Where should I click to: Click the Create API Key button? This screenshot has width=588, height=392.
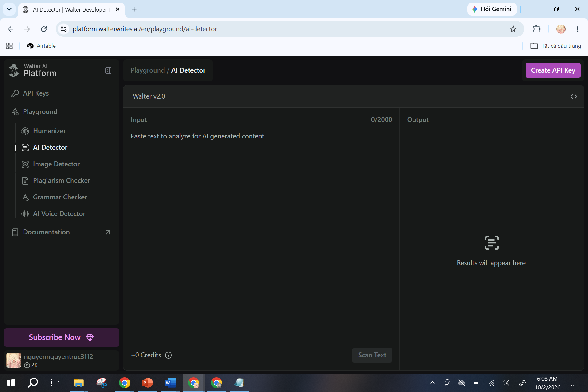pyautogui.click(x=553, y=70)
